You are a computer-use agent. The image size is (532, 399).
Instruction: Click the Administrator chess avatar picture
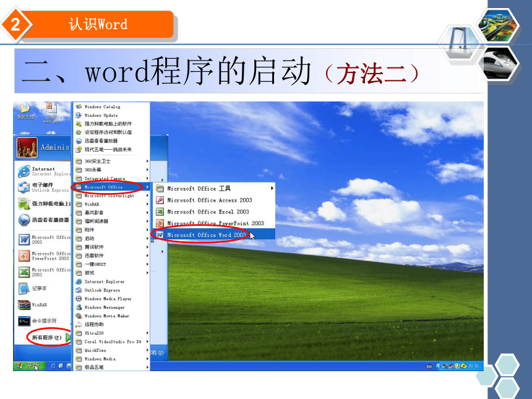(x=27, y=148)
